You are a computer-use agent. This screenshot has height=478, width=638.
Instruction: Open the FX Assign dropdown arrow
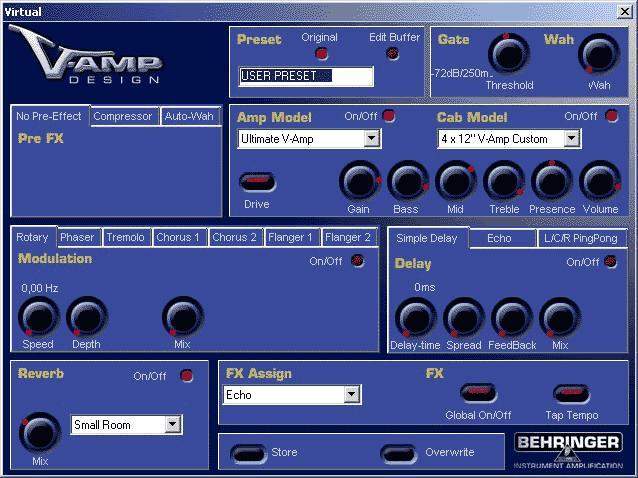351,395
